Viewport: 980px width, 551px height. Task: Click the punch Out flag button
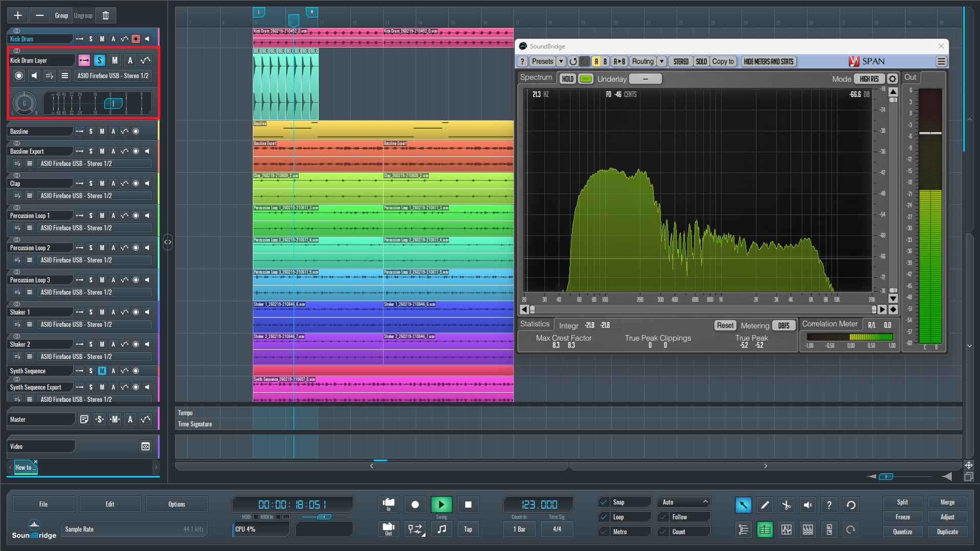(x=389, y=529)
